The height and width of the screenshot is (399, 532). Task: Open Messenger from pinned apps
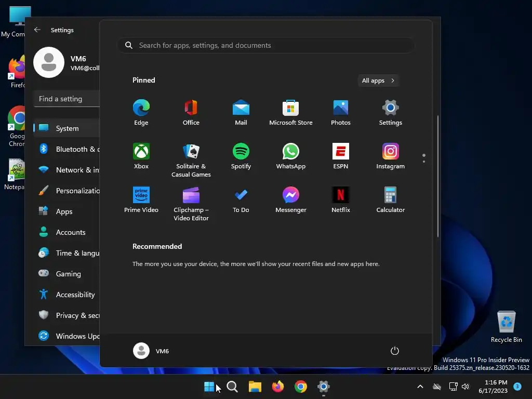tap(291, 200)
